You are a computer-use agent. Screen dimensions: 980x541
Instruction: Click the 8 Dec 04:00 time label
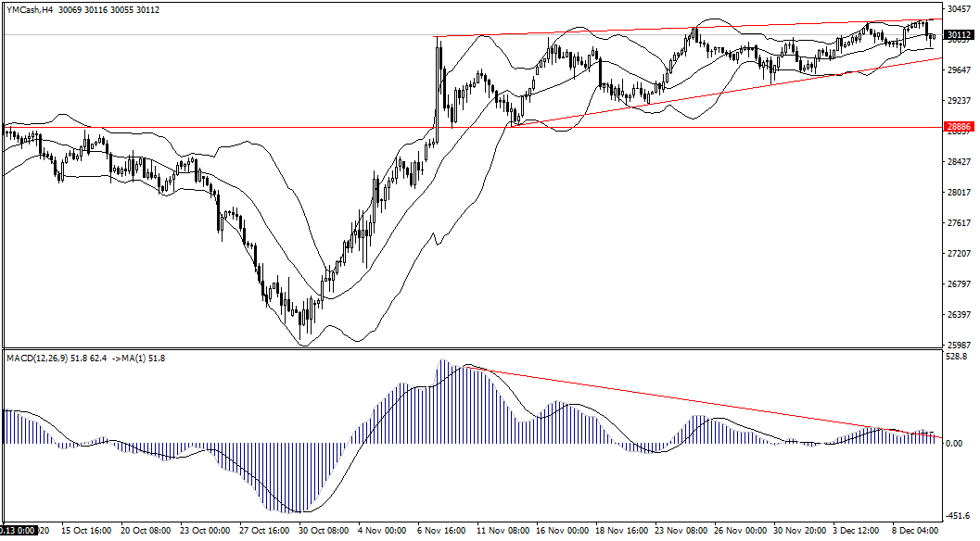pyautogui.click(x=916, y=532)
